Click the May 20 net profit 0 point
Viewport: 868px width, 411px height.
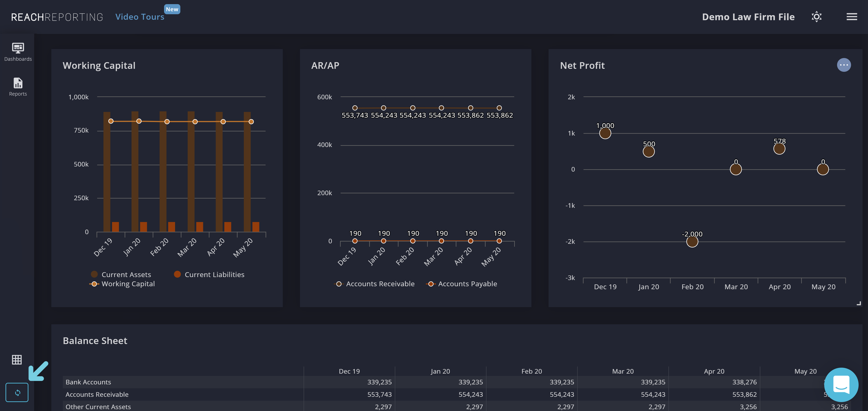point(822,169)
